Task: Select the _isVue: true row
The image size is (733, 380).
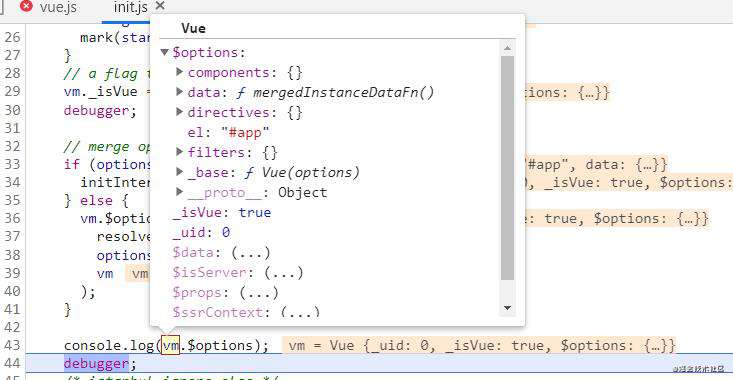Action: (222, 213)
